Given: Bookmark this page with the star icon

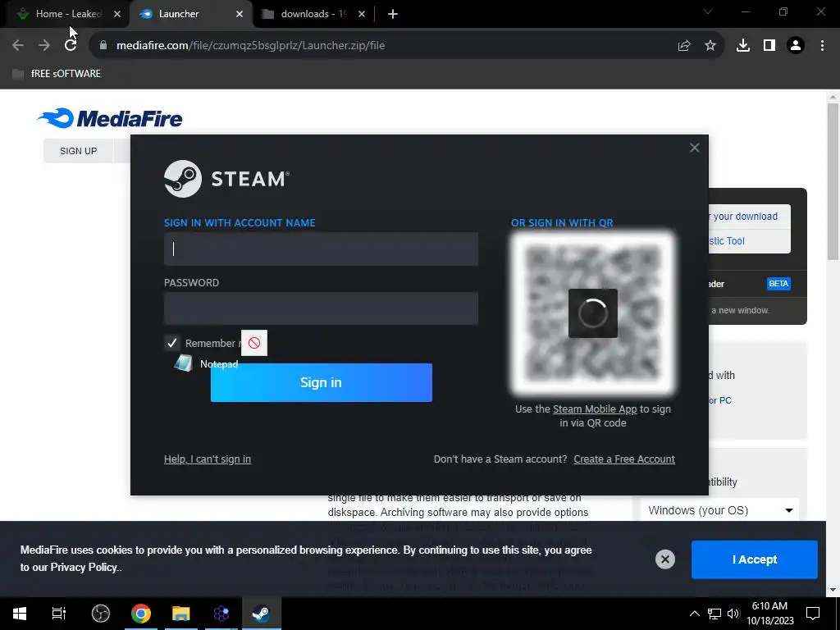Looking at the screenshot, I should pos(710,46).
